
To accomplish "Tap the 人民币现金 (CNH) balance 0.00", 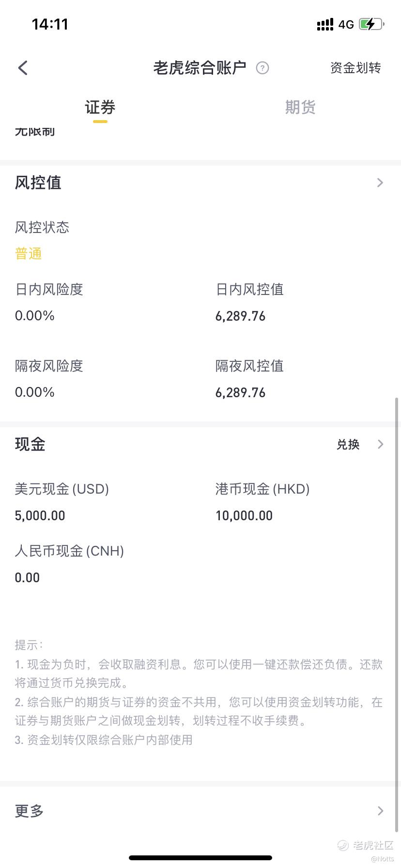I will (28, 577).
